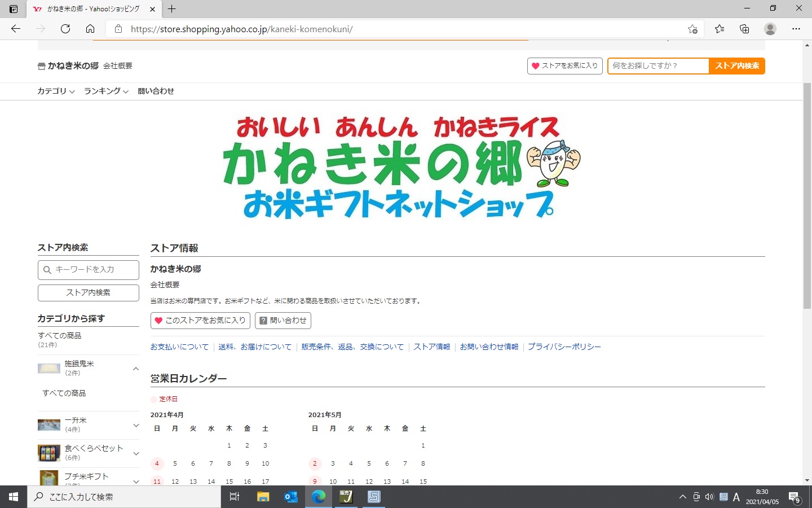Expand the 一升米 category

[x=136, y=425]
